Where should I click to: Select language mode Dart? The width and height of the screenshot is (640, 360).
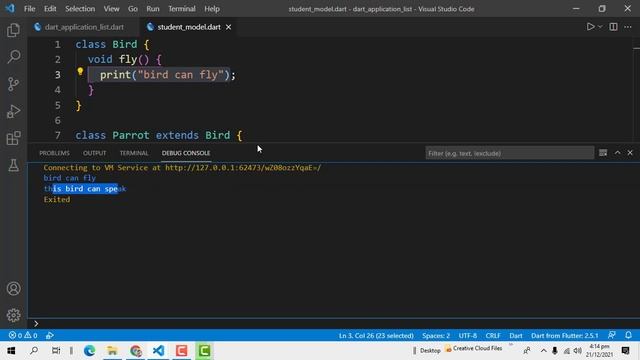(516, 336)
